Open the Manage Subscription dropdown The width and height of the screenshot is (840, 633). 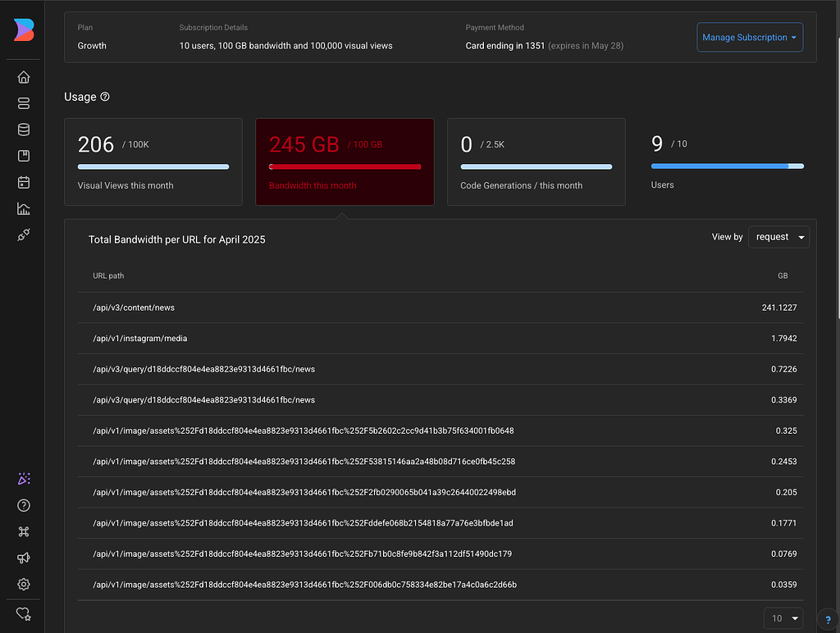click(x=749, y=37)
